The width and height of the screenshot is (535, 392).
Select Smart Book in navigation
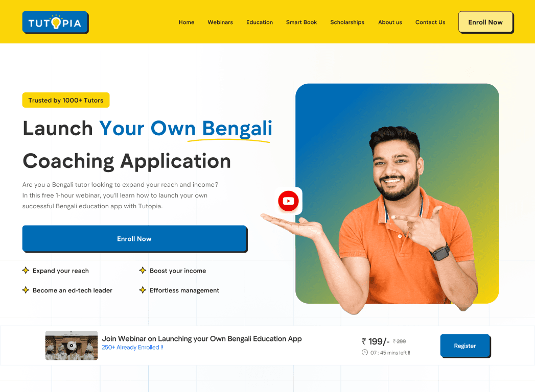click(x=301, y=22)
